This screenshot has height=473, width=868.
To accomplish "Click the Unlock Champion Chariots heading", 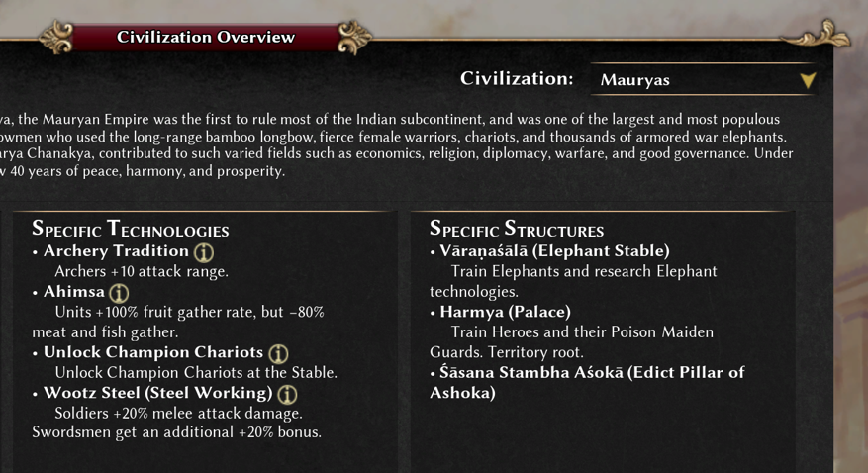I will click(153, 352).
